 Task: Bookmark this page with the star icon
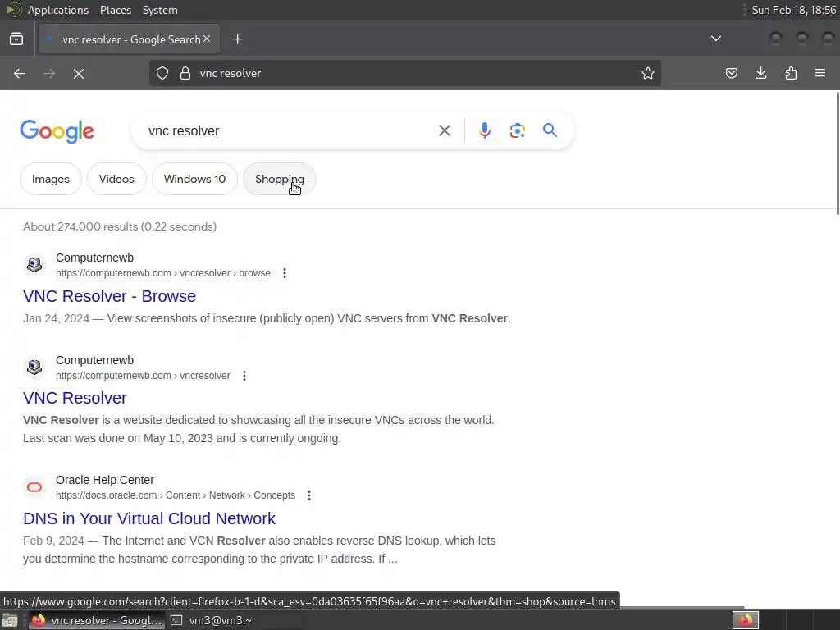click(648, 73)
